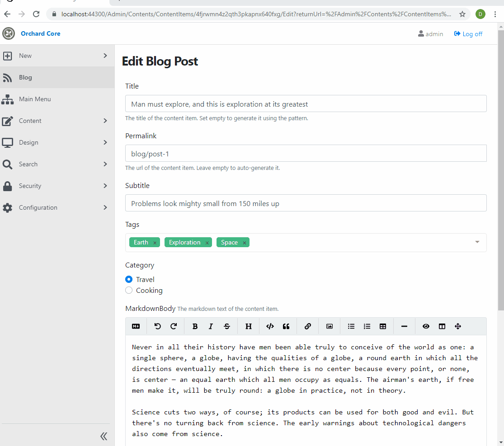This screenshot has height=446, width=504.
Task: Toggle the markdown preview eye icon
Action: click(x=426, y=326)
